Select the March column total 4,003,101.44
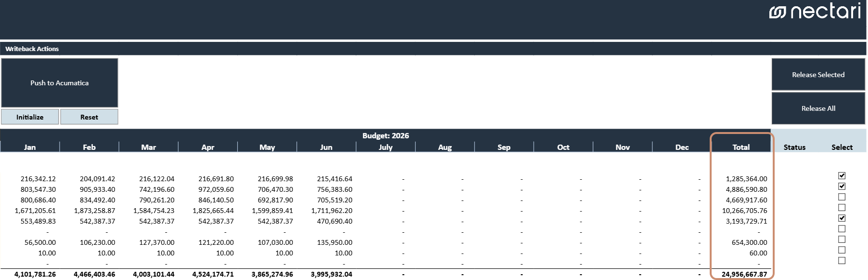This screenshot has width=868, height=280. (x=153, y=274)
